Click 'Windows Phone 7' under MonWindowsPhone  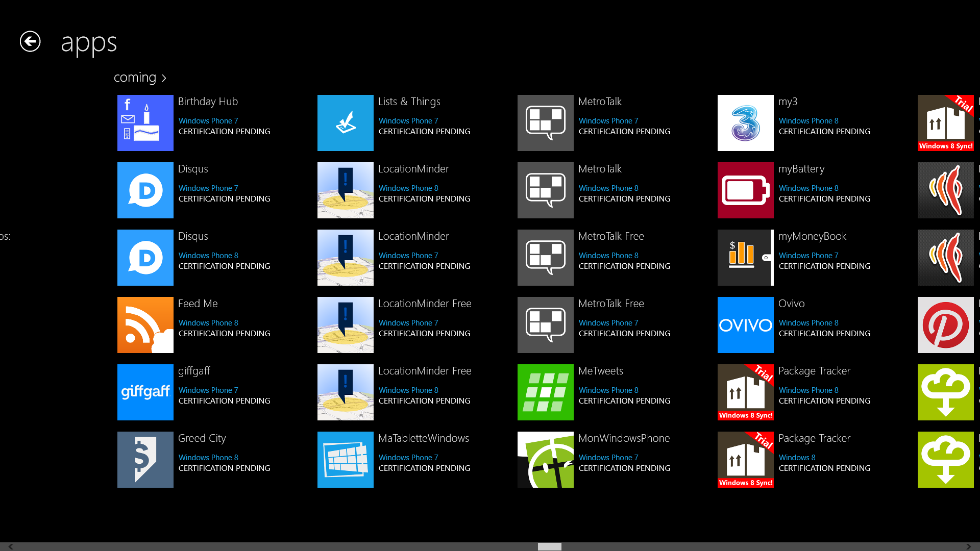[608, 458]
